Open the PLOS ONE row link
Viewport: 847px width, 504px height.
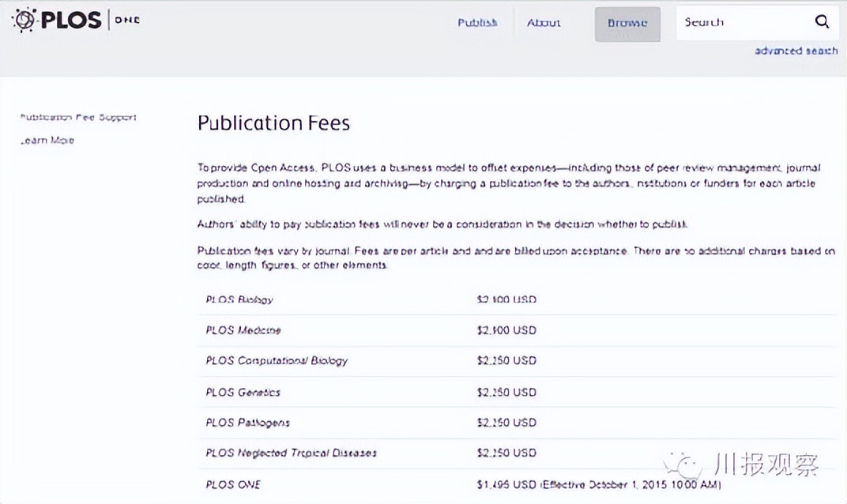pyautogui.click(x=233, y=484)
